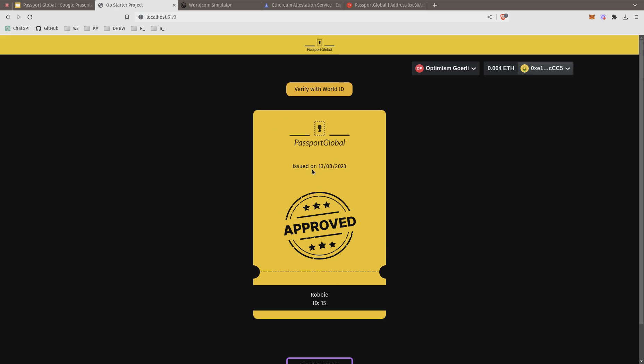View site info icon beside localhost
Screen dimensions: 644x364
pos(141,17)
